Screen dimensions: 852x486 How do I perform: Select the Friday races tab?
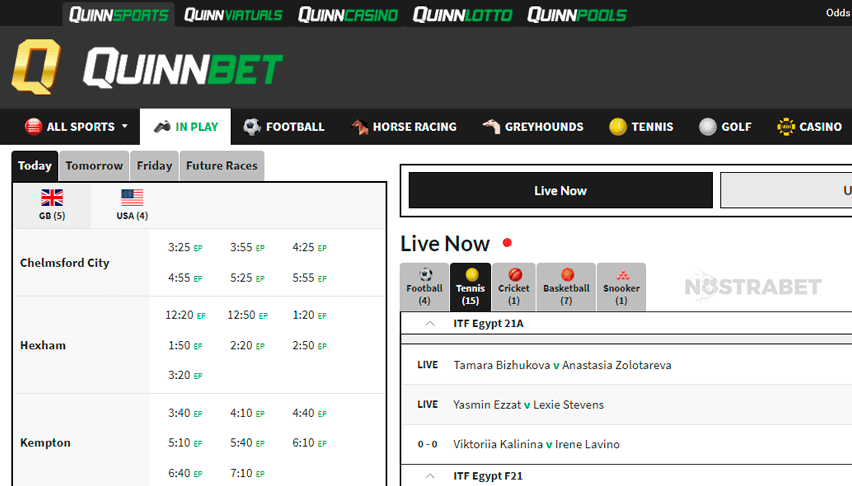click(x=154, y=166)
